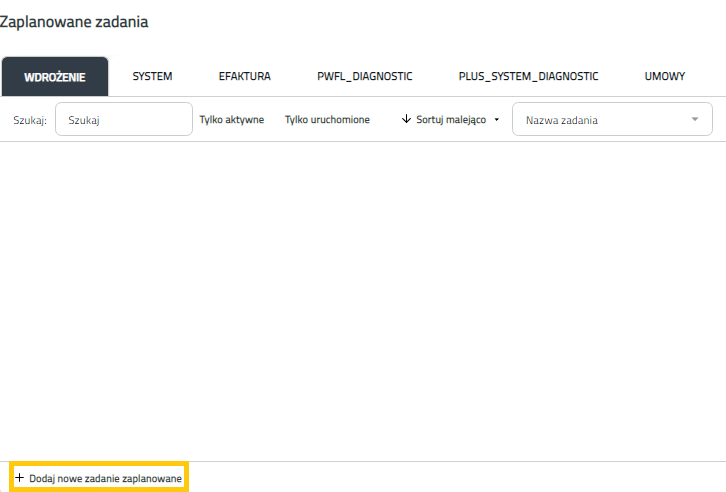Switch to the WDROŻENIE tab
The height and width of the screenshot is (492, 726).
pos(55,77)
